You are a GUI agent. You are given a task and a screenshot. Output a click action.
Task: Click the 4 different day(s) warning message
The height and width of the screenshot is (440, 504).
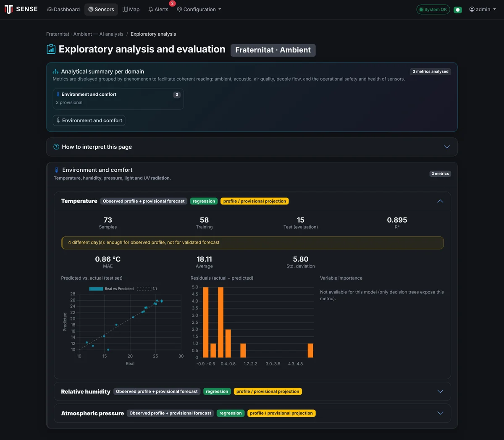coord(252,243)
